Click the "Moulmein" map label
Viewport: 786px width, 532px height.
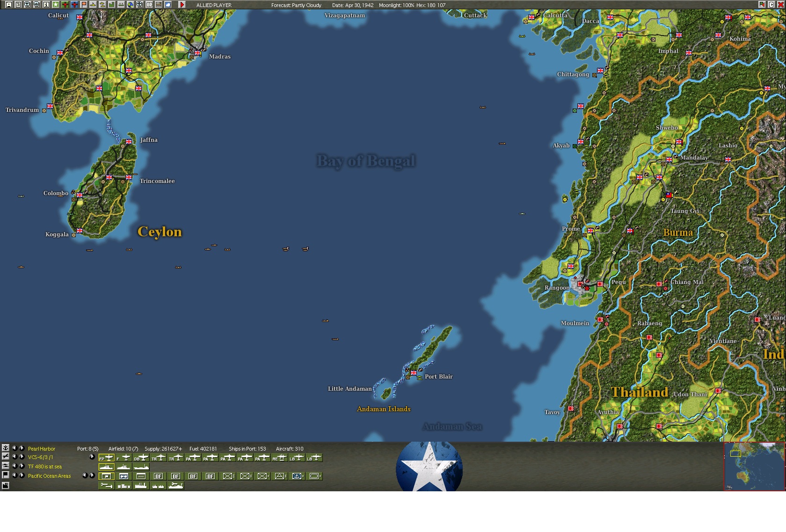click(575, 323)
